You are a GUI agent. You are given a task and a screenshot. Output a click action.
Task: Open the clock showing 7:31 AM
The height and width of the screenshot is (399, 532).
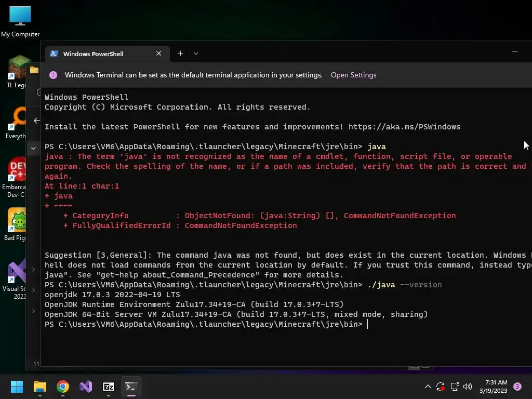[494, 387]
